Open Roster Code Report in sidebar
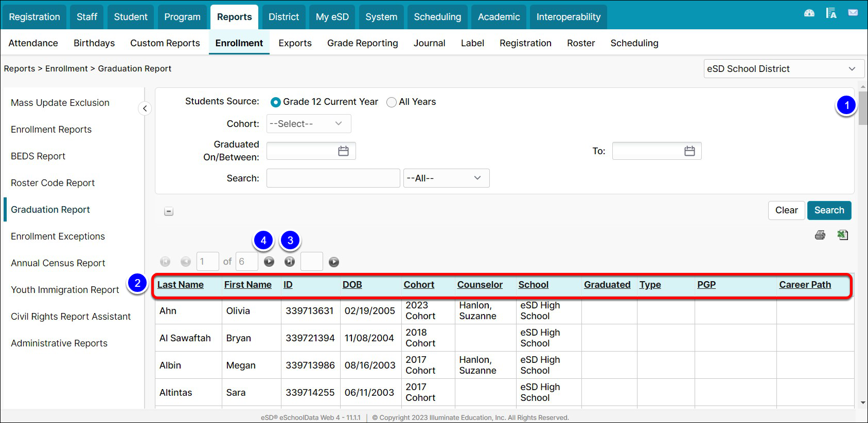The height and width of the screenshot is (423, 868). coord(53,183)
